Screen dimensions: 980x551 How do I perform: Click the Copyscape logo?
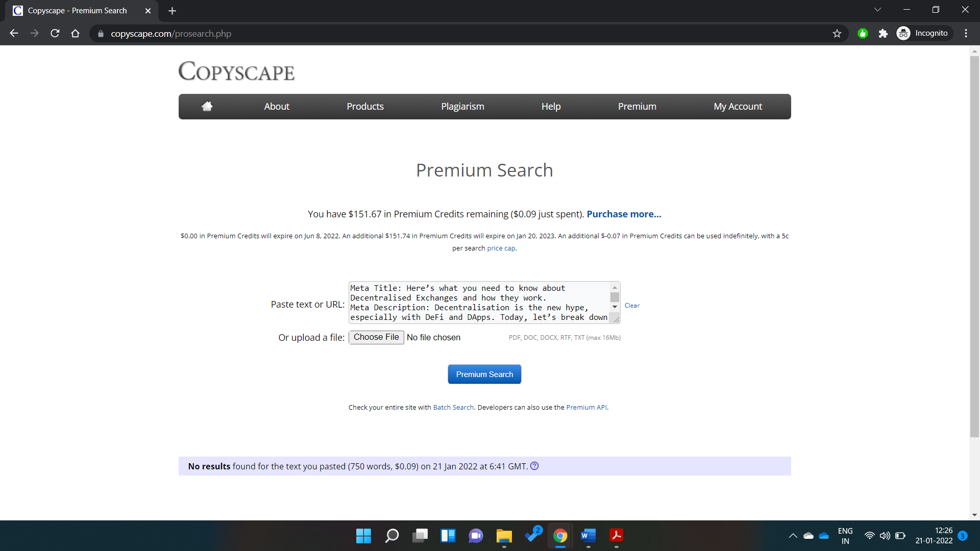[x=236, y=71]
